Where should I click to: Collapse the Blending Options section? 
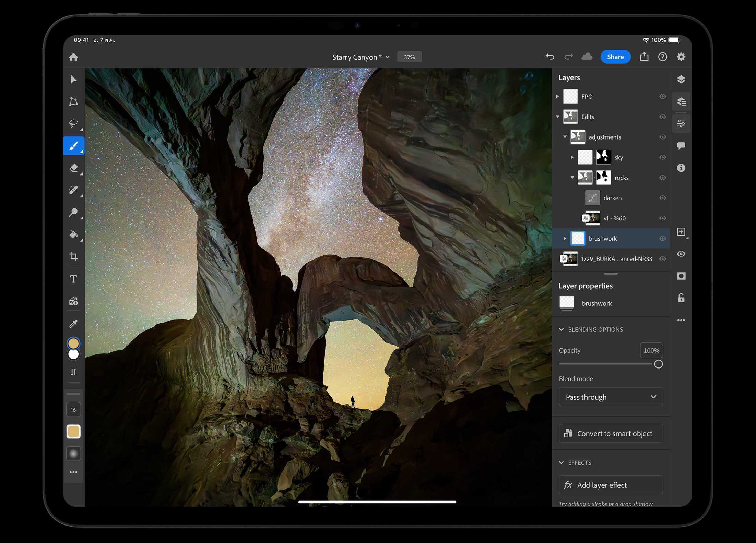point(561,329)
